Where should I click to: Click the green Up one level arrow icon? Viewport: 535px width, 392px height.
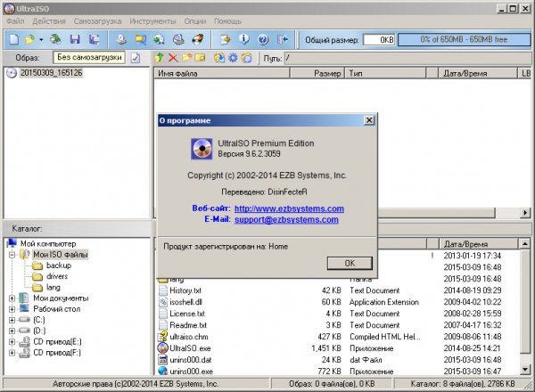click(x=160, y=58)
